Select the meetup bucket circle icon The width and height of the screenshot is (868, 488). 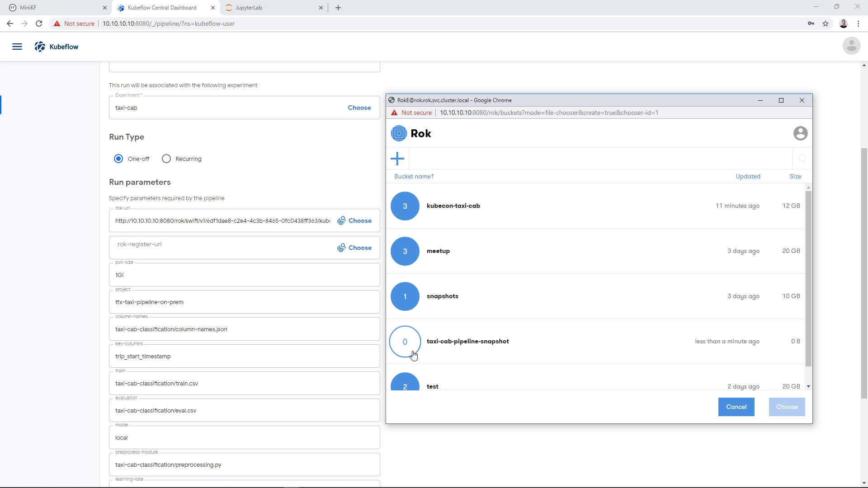[x=405, y=251]
